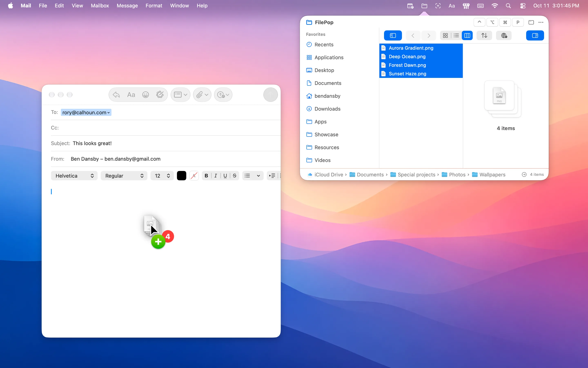Click the send button in Mail compose window
588x368 pixels.
point(271,95)
